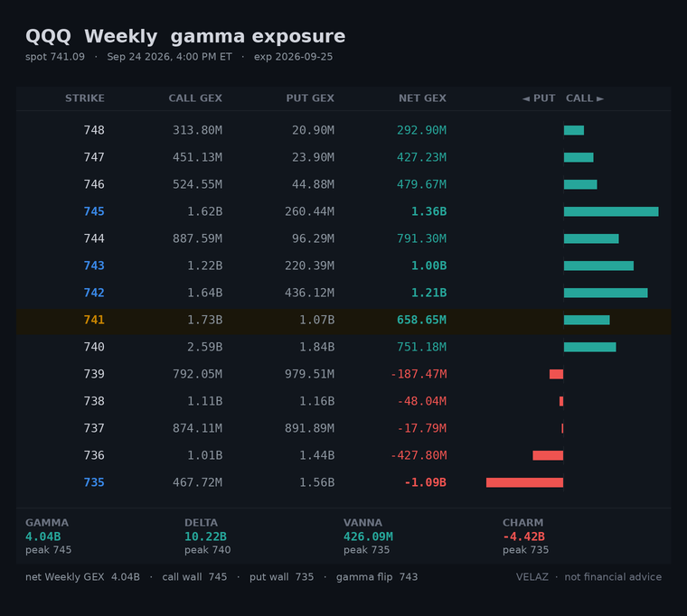Select strike 744 cell
The width and height of the screenshot is (687, 616).
94,238
